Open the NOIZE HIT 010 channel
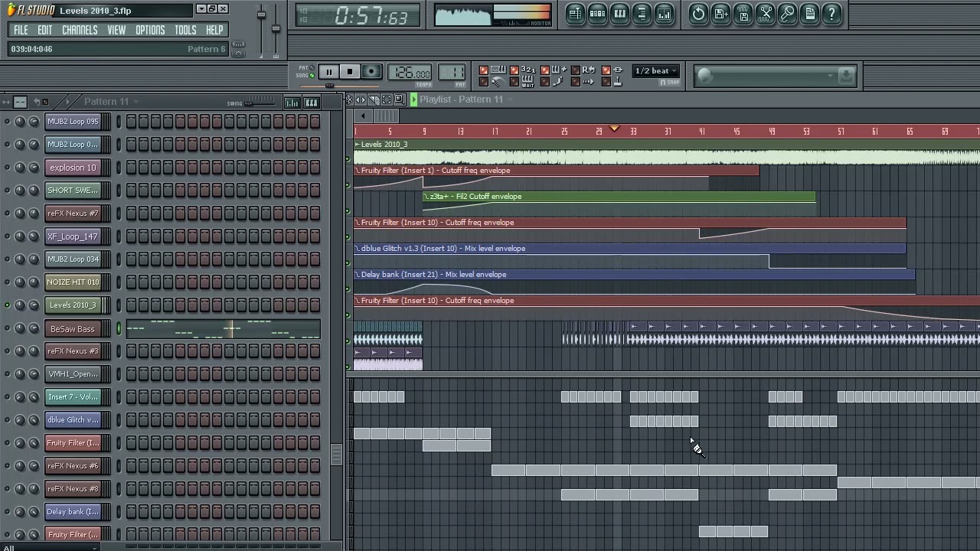The width and height of the screenshot is (980, 551). point(73,282)
